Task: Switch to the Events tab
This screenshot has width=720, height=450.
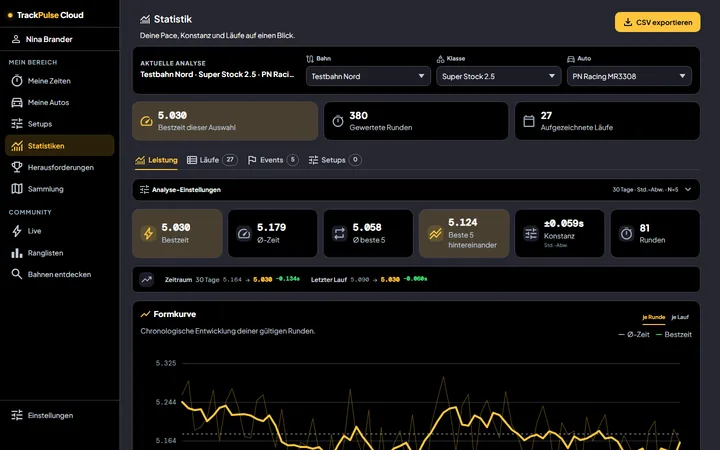Action: [x=273, y=160]
